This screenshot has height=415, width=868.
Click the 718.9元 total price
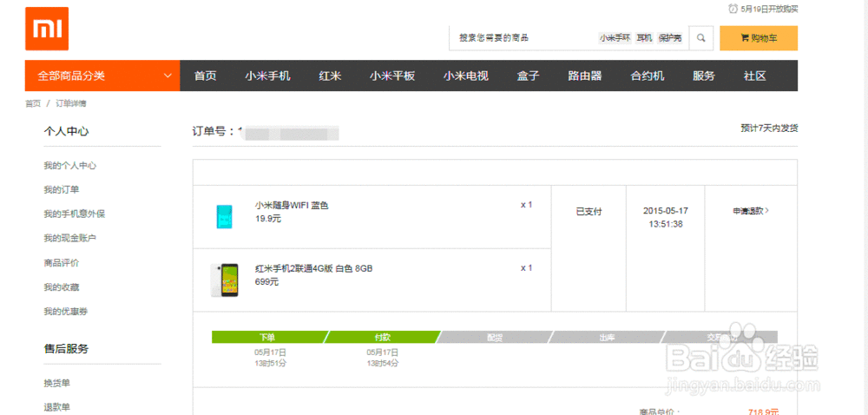763,412
